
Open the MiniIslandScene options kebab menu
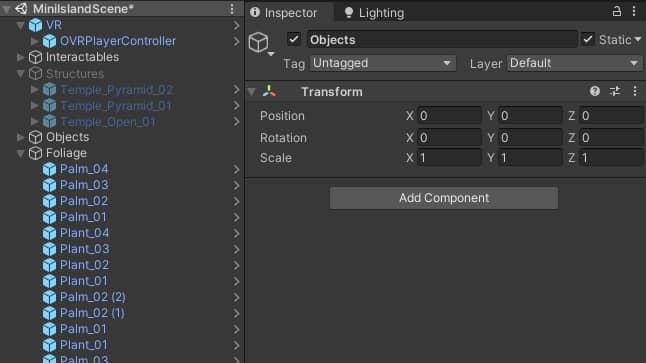pos(232,9)
